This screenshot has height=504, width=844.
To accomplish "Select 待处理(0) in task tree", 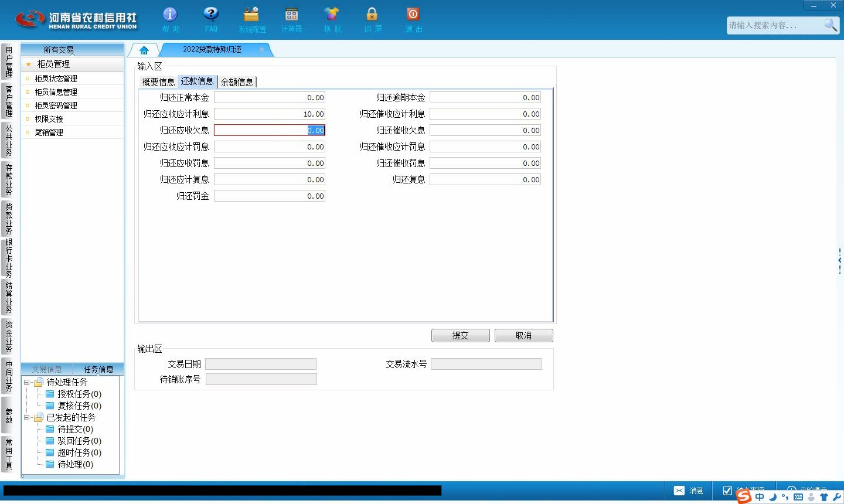I will coord(75,464).
